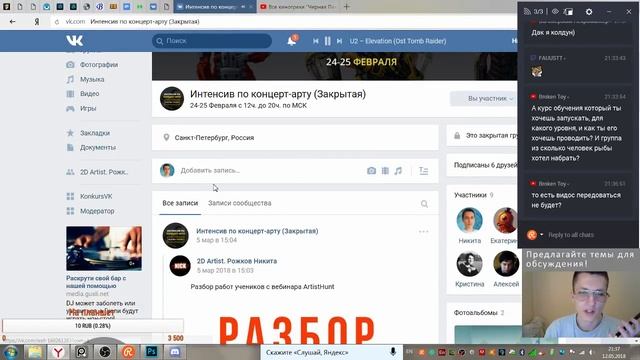This screenshot has height=360, width=640.
Task: Open Фотоальбомы section heading
Action: coord(476,313)
